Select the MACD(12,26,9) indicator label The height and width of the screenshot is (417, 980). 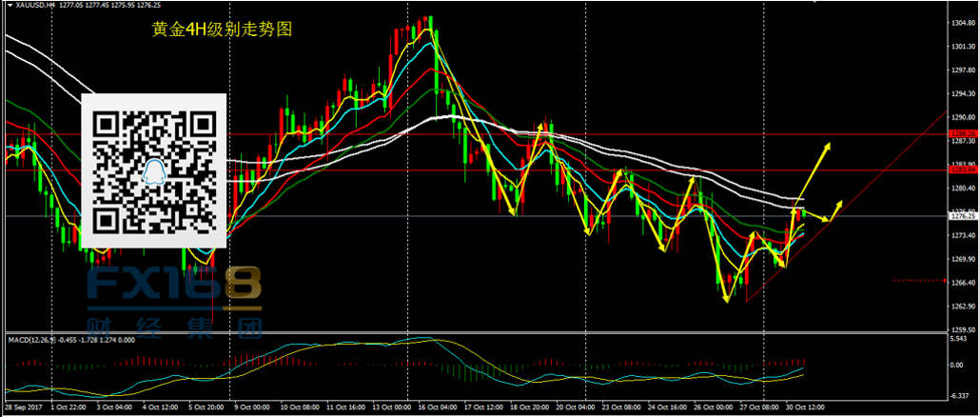[x=33, y=339]
